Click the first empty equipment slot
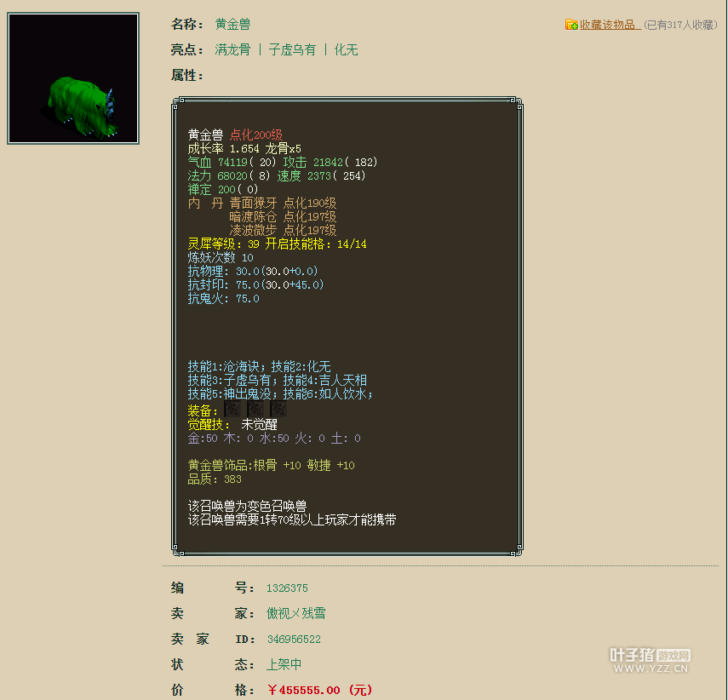Viewport: 728px width, 700px height. [231, 410]
